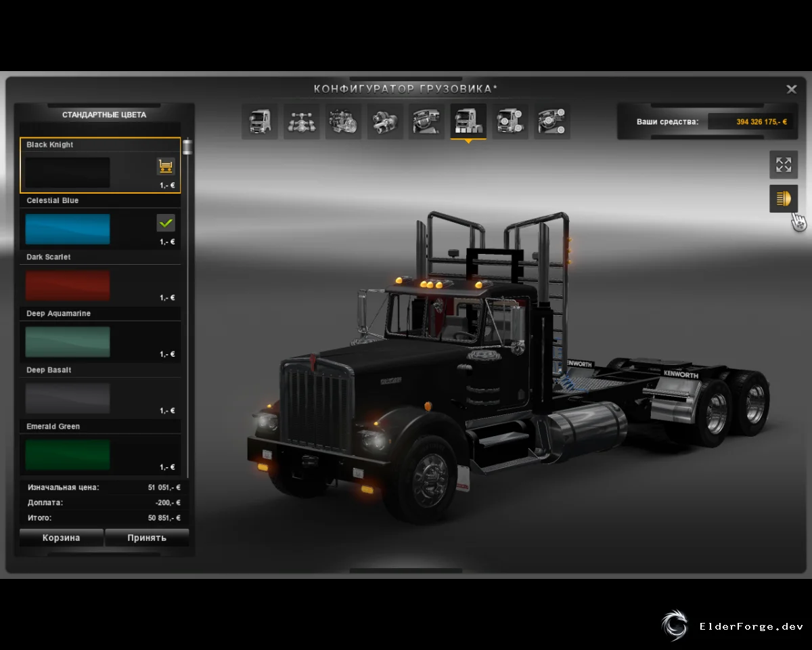Click the color list scrollbar handle

(x=187, y=148)
